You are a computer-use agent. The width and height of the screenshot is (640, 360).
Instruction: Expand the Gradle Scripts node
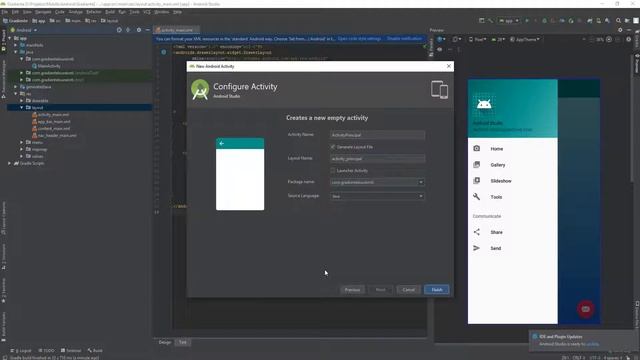9,163
